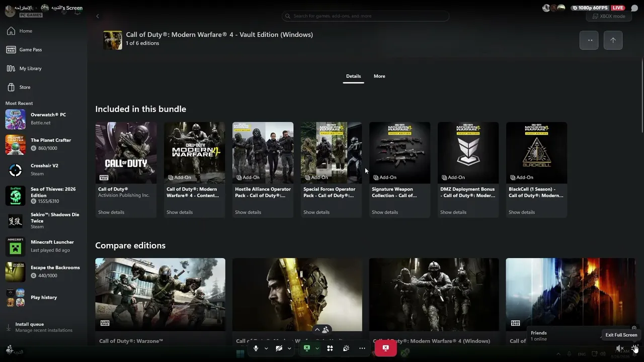Exit full screen mode
This screenshot has width=644, height=362.
pos(635,348)
